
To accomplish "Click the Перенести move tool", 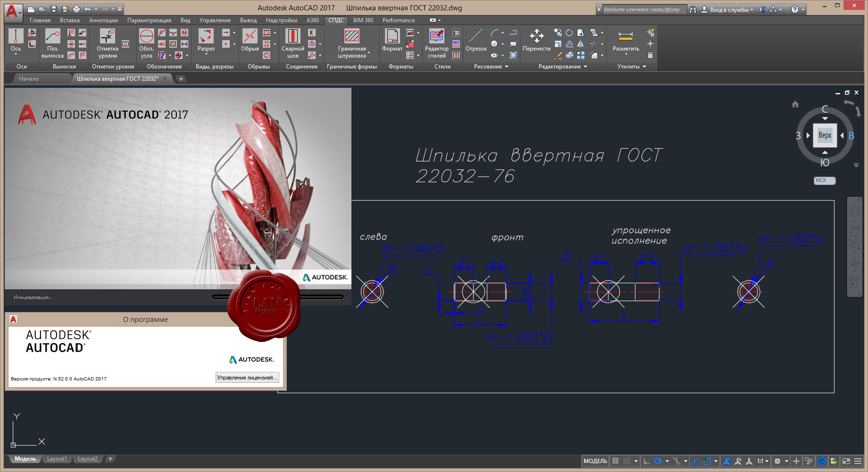I will click(536, 40).
